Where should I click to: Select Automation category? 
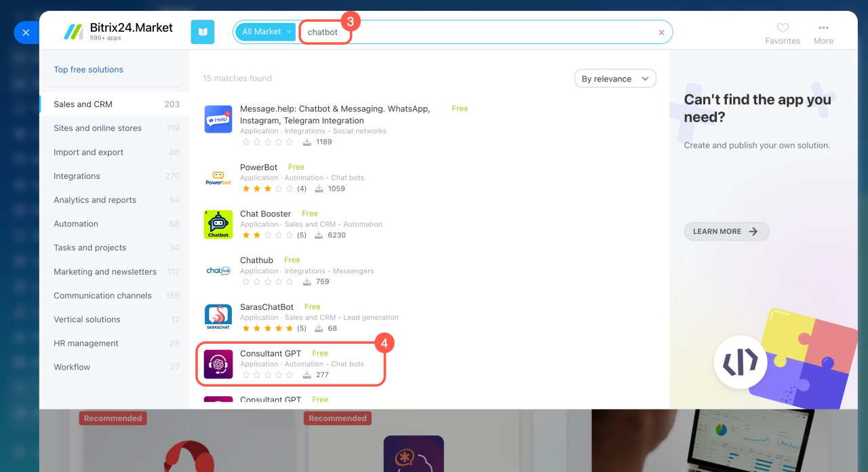115,224
